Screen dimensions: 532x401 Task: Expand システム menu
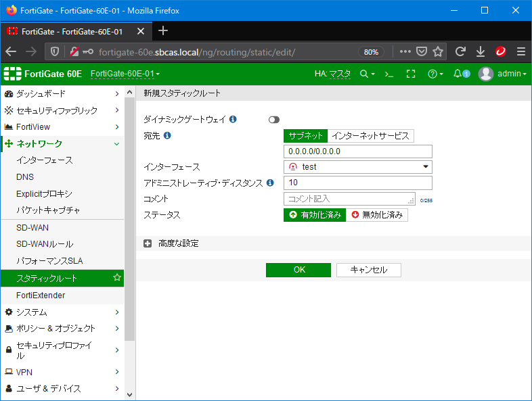(x=62, y=312)
